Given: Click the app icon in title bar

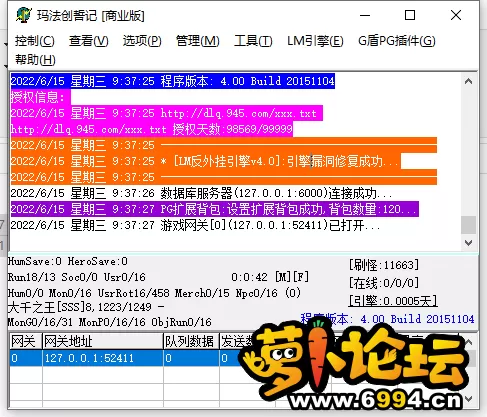Looking at the screenshot, I should pos(24,15).
